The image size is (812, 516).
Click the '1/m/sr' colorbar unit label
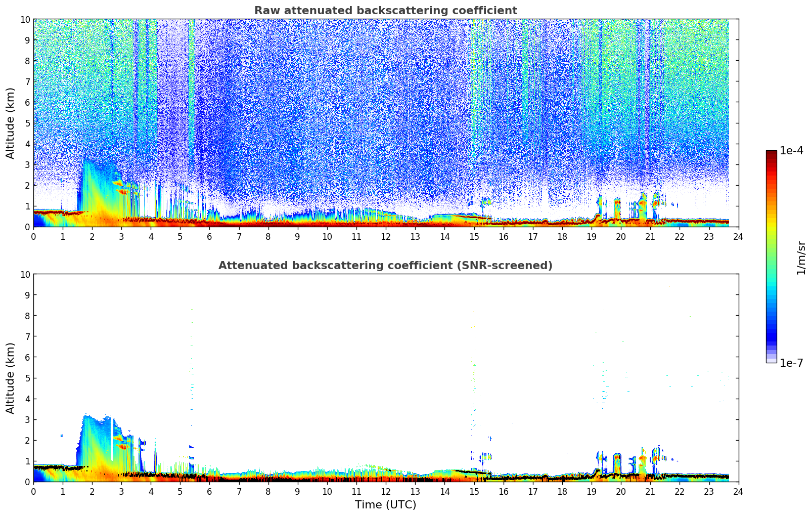click(800, 257)
